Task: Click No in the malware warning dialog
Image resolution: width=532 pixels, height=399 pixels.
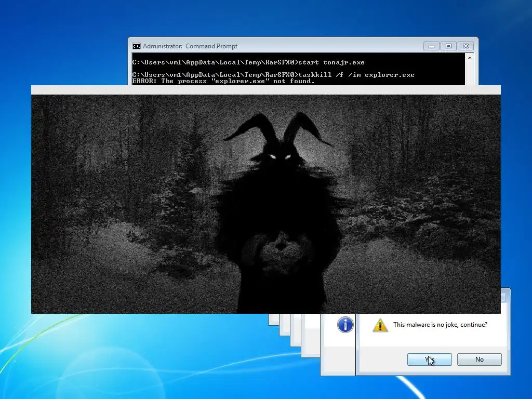Action: coord(479,360)
